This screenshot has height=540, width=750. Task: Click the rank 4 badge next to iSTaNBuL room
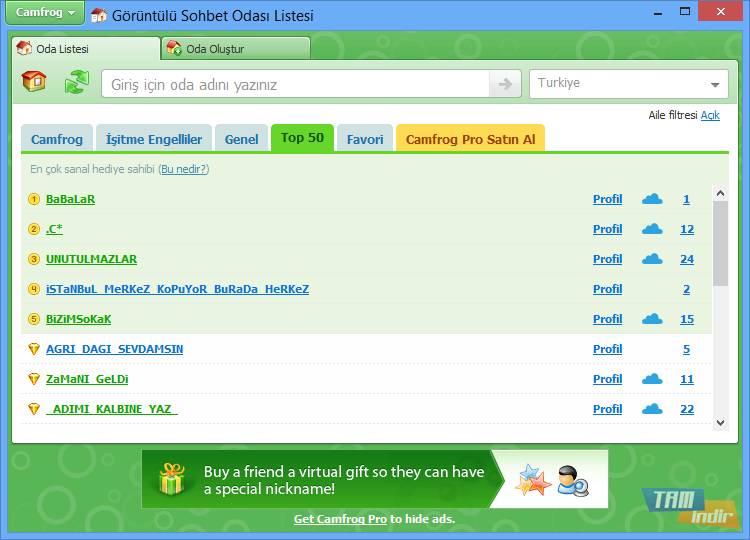pyautogui.click(x=34, y=289)
